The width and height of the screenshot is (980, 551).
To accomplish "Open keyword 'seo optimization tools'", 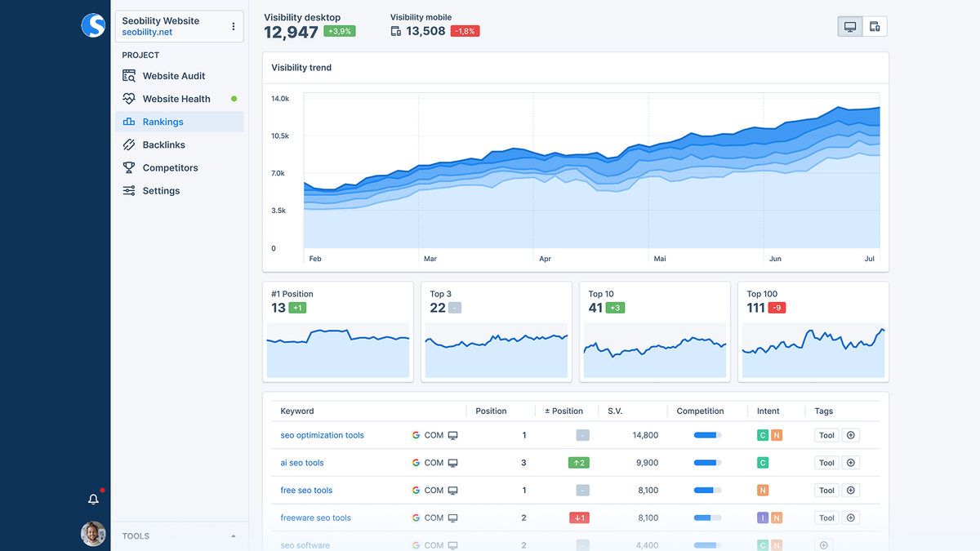I will [323, 435].
